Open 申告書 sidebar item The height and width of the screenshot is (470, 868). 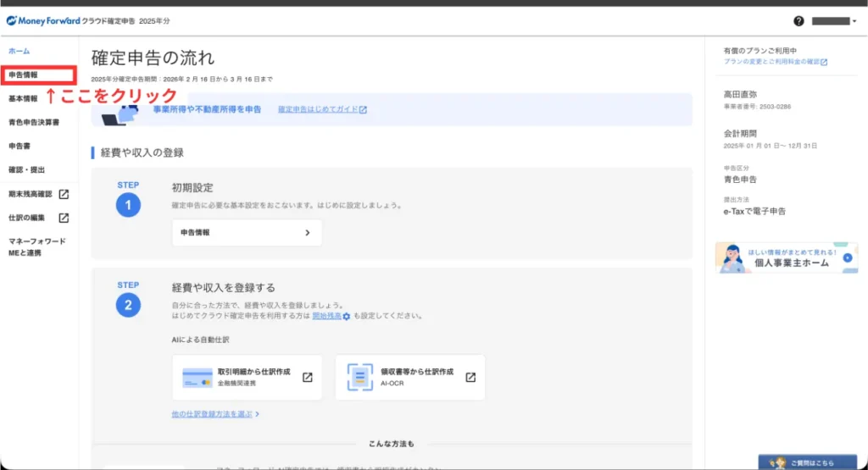[19, 147]
